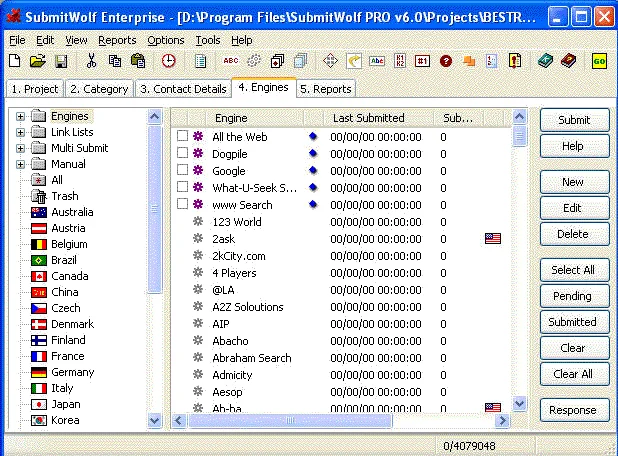Tick the Google engine checkbox

pos(182,170)
